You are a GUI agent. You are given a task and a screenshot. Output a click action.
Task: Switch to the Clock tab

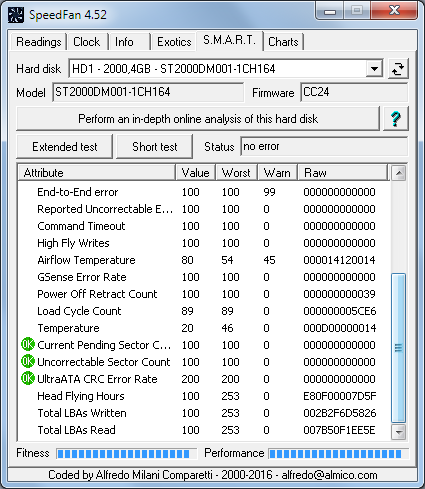pos(87,42)
